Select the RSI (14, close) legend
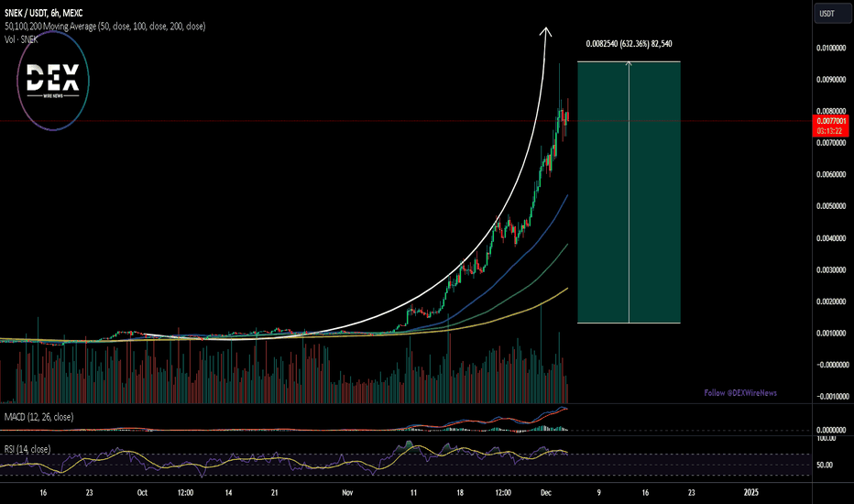 tap(27, 449)
